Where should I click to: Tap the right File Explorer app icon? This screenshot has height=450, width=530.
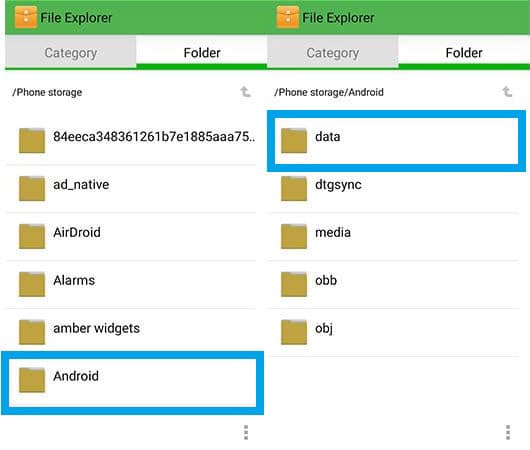(x=288, y=18)
